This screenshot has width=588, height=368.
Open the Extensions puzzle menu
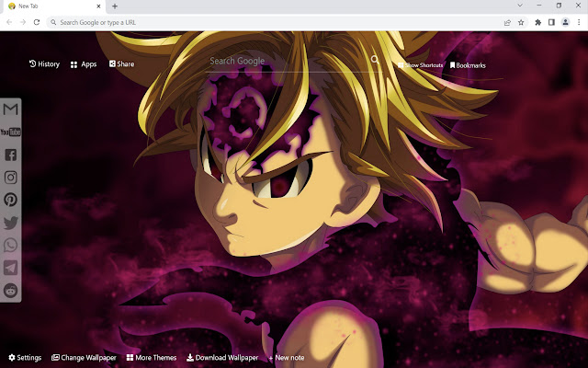537,22
